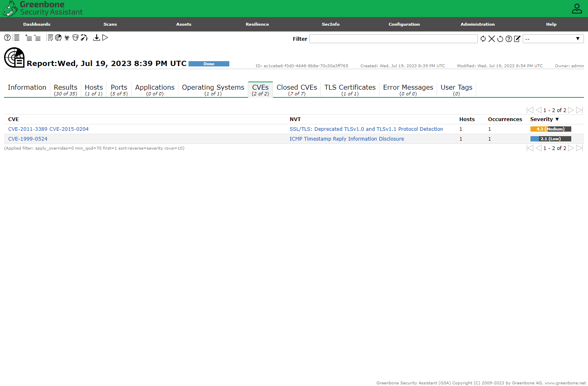588x386 pixels.
Task: Go to first page in bottom pagination
Action: click(530, 148)
